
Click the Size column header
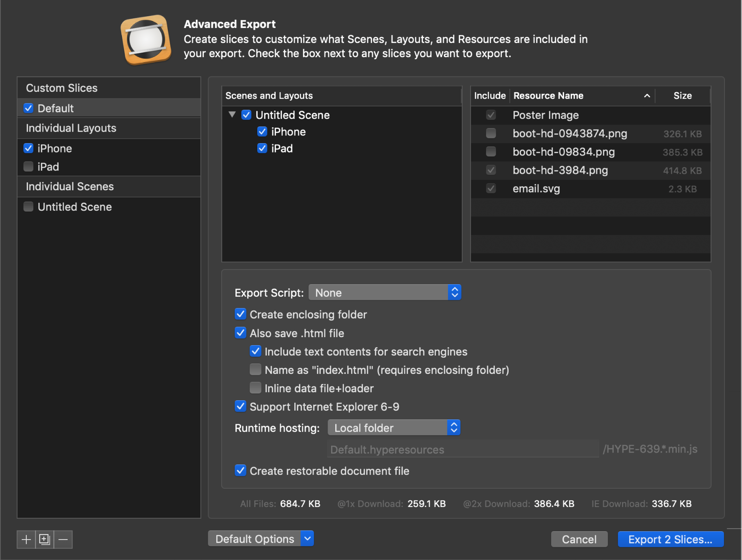[682, 96]
